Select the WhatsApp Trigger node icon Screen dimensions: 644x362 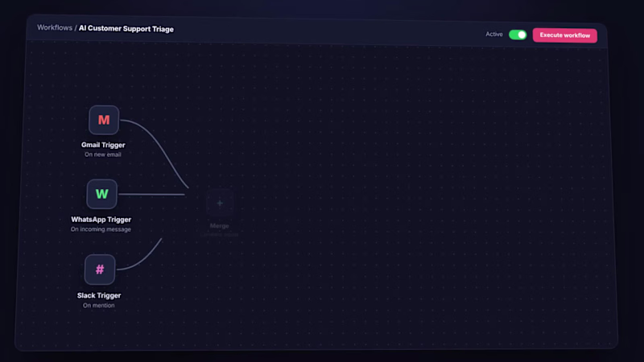point(102,194)
